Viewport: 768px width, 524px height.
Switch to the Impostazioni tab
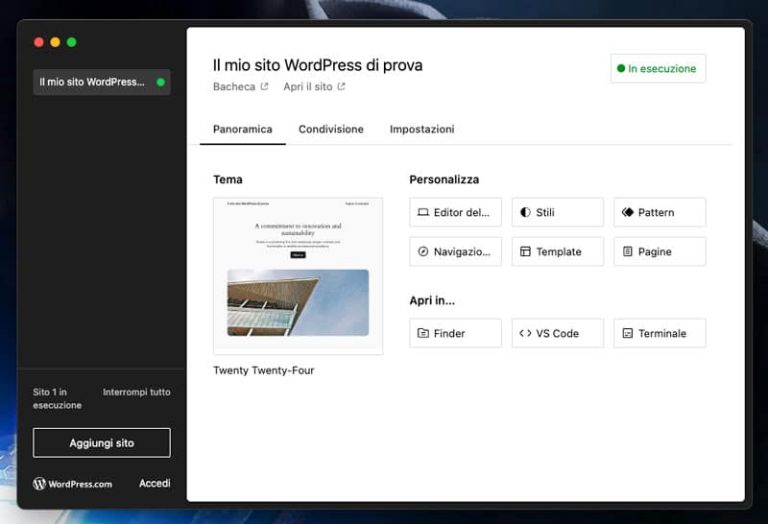click(422, 129)
